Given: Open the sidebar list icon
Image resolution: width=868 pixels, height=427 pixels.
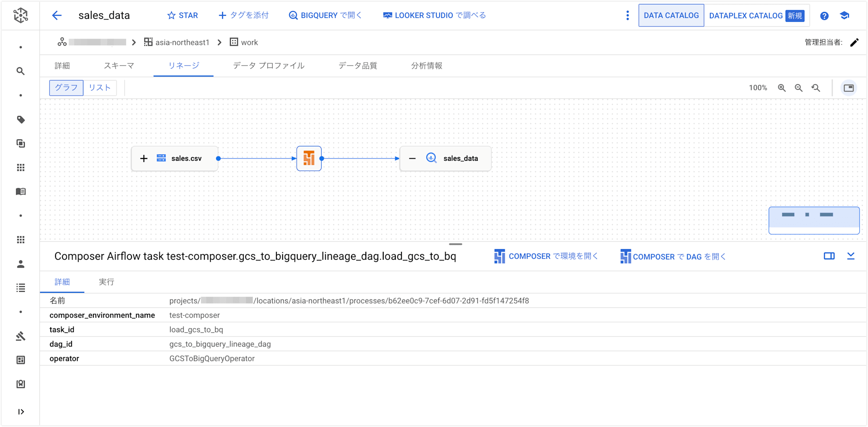Looking at the screenshot, I should 20,288.
